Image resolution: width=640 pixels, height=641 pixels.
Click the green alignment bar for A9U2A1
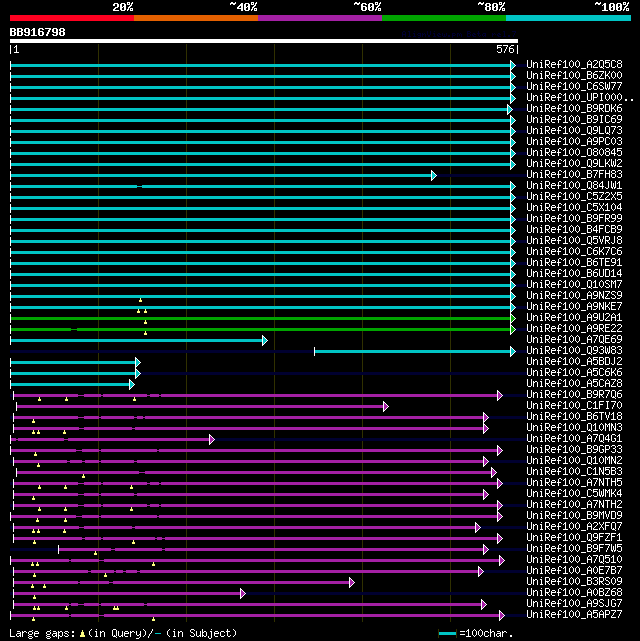pos(261,318)
